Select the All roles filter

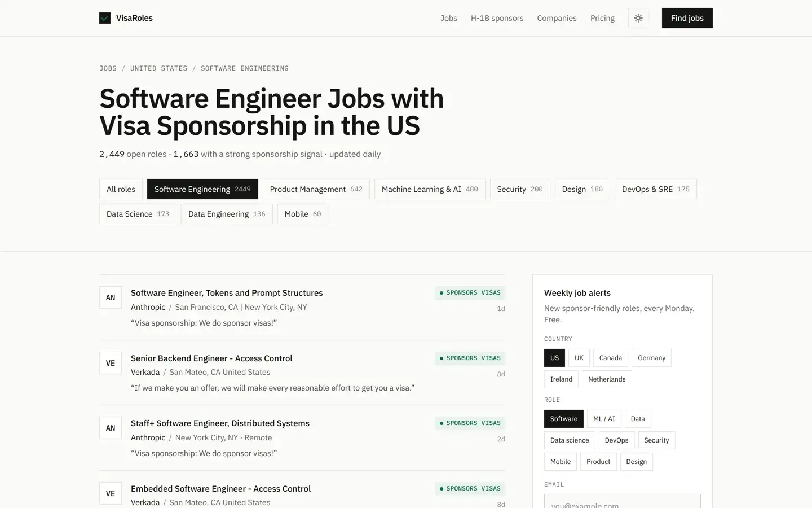click(121, 189)
